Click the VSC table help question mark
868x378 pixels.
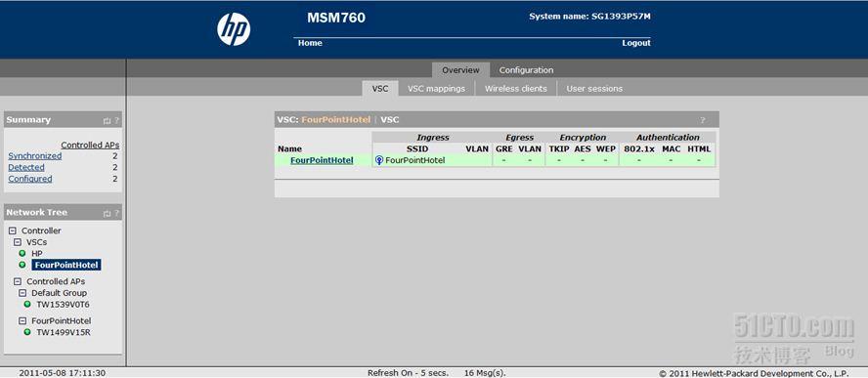[703, 120]
